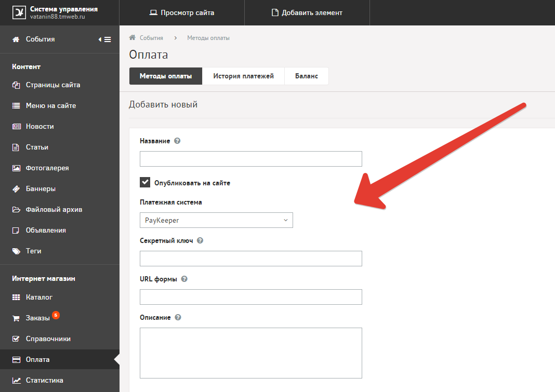This screenshot has width=555, height=392.
Task: Focus the Секретный ключ input field
Action: coord(250,259)
